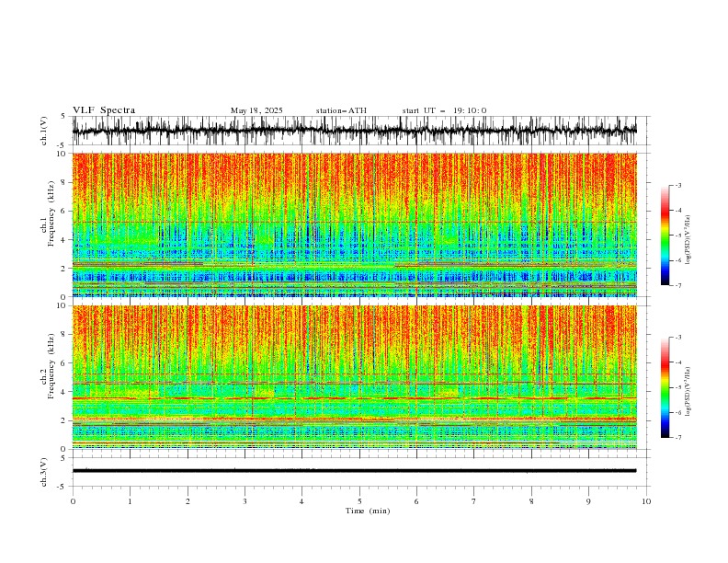Click the upper colorbar 'log(PSD)(V²/Hz)' label
The height and width of the screenshot is (563, 728).
pyautogui.click(x=688, y=240)
